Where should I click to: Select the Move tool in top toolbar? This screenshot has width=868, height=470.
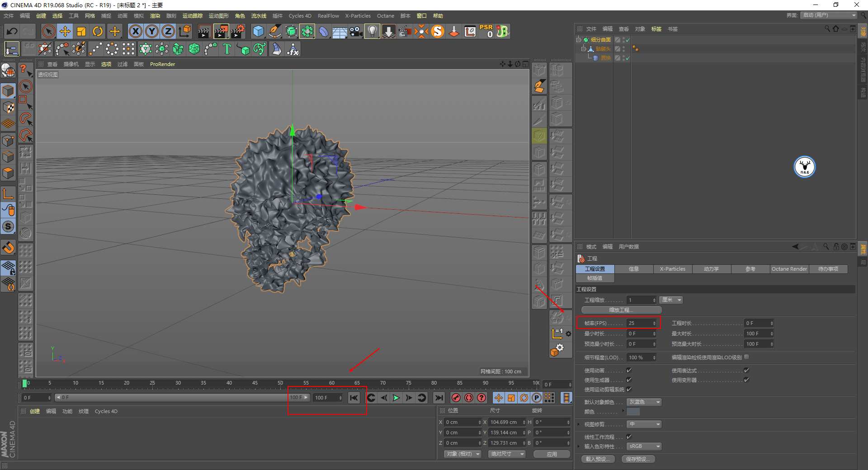65,31
